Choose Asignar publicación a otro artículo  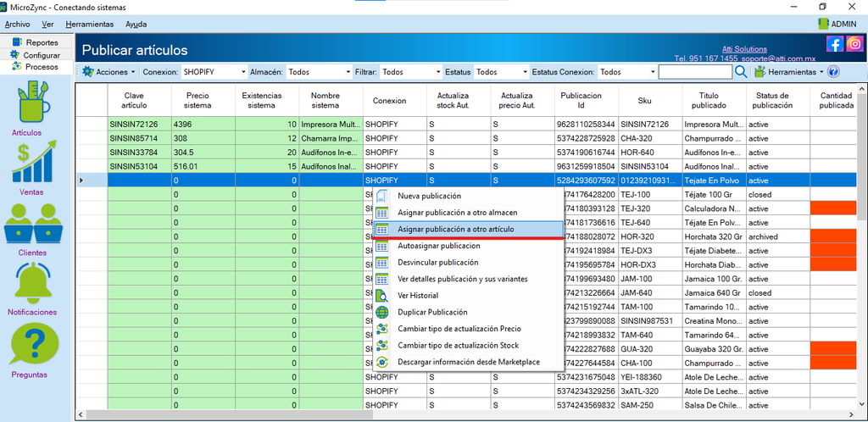[x=468, y=229]
